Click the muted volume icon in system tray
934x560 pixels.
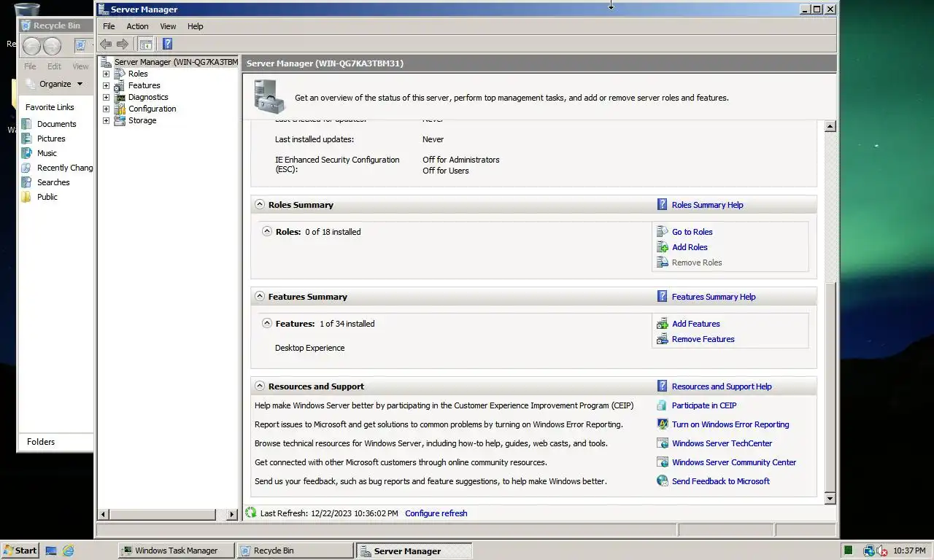tap(881, 551)
